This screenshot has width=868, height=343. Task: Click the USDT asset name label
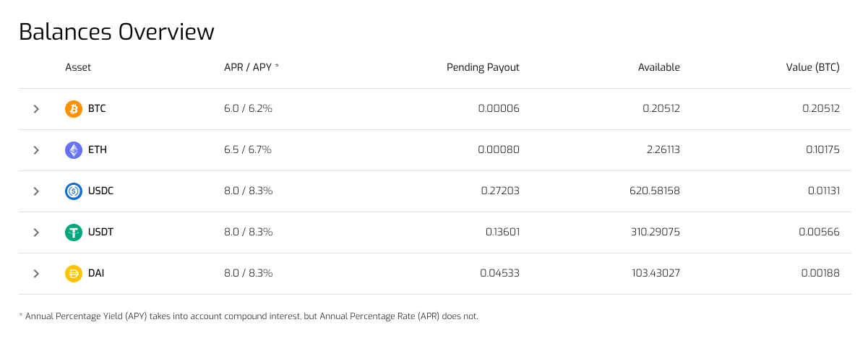click(x=100, y=232)
